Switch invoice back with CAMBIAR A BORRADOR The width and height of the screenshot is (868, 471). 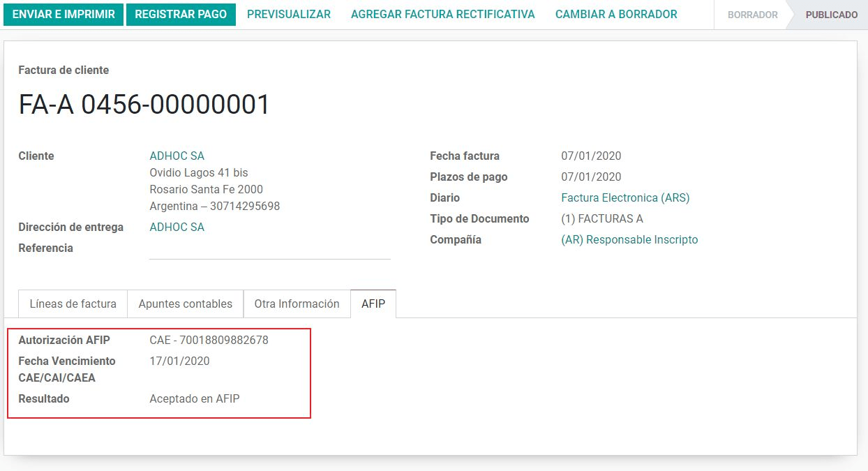(x=615, y=13)
